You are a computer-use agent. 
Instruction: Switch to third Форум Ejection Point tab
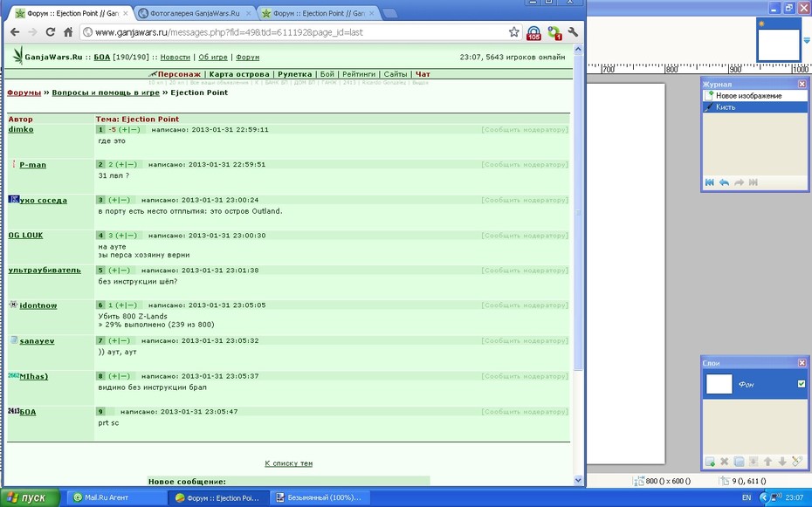click(x=317, y=13)
